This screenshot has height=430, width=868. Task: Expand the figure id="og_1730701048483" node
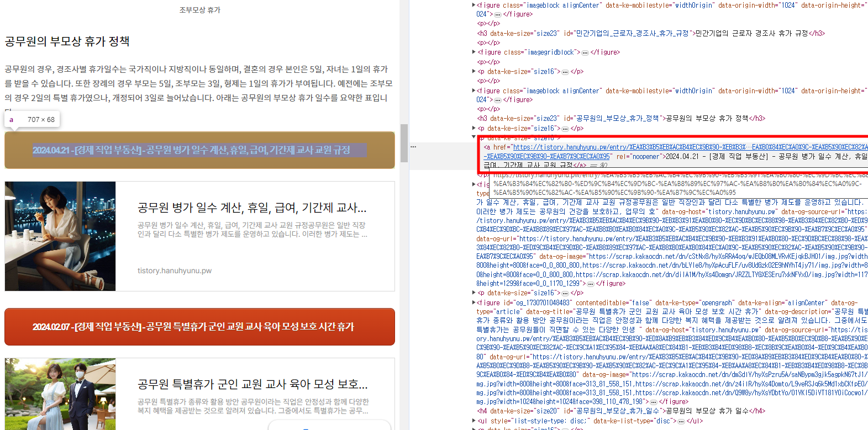point(474,302)
